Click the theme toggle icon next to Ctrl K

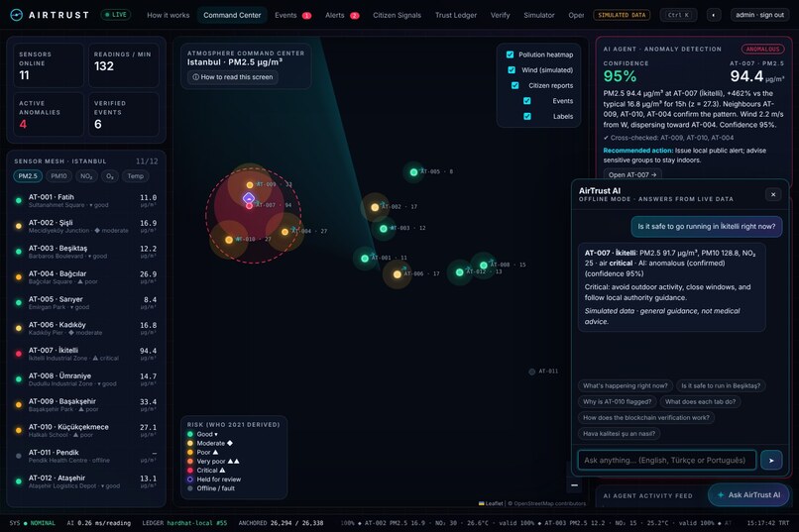[714, 15]
